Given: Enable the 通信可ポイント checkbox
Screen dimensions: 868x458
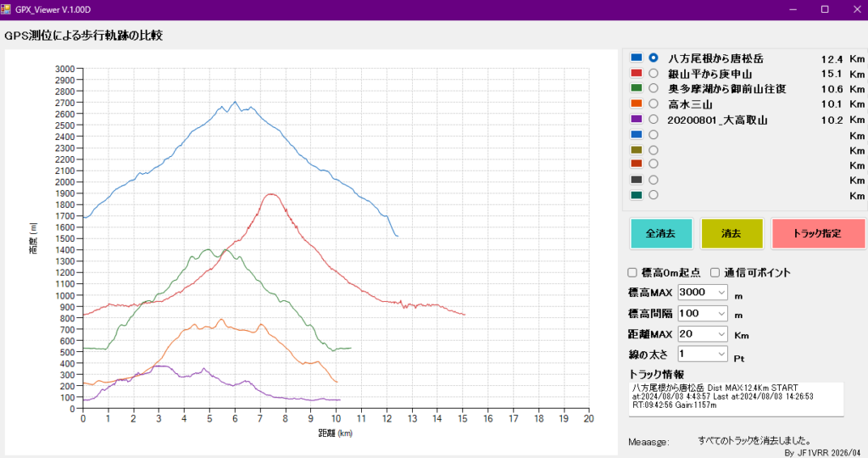Looking at the screenshot, I should 715,273.
